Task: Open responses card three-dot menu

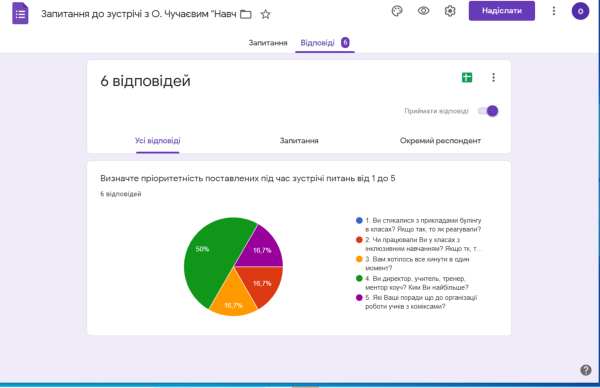Action: coord(493,78)
